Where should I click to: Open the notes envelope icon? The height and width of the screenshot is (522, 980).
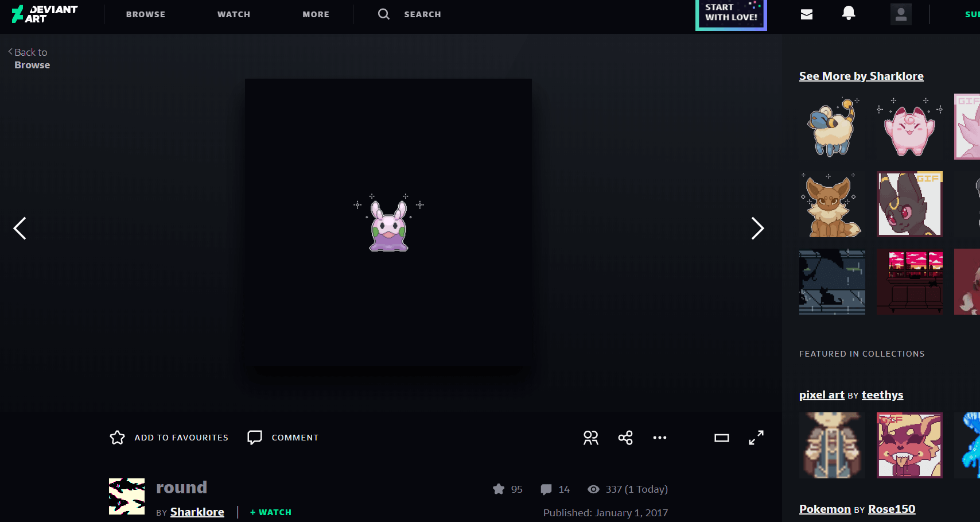click(807, 14)
